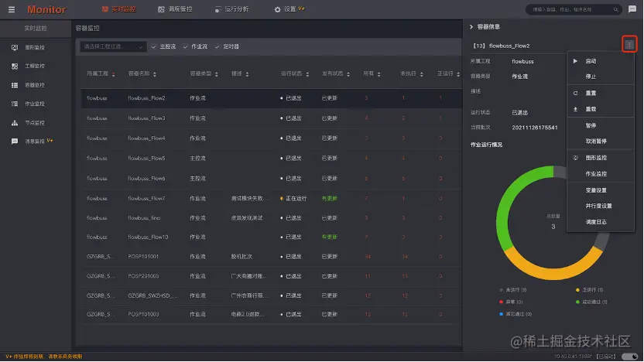Sort by the 容器名称 column arrows

tap(155, 74)
